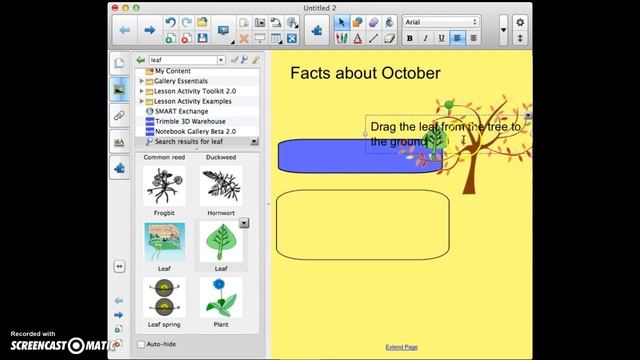640x360 pixels.
Task: Select the Fill paint bucket tool
Action: 389,22
